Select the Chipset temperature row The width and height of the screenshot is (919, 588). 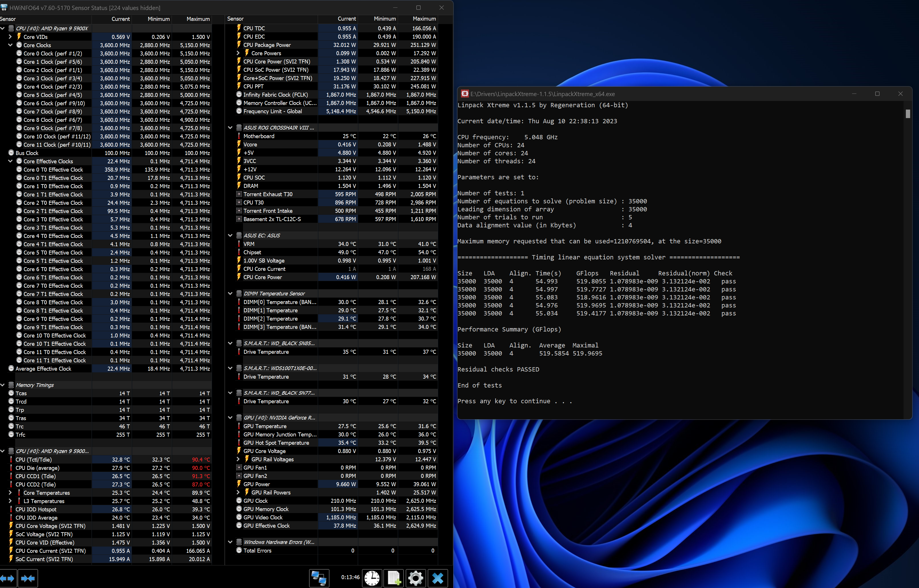[332, 252]
